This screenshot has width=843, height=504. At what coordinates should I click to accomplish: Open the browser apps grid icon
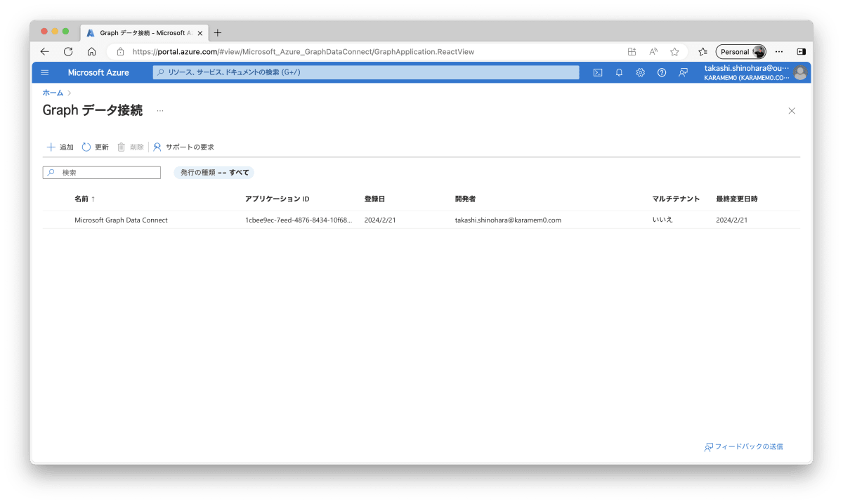tap(632, 51)
